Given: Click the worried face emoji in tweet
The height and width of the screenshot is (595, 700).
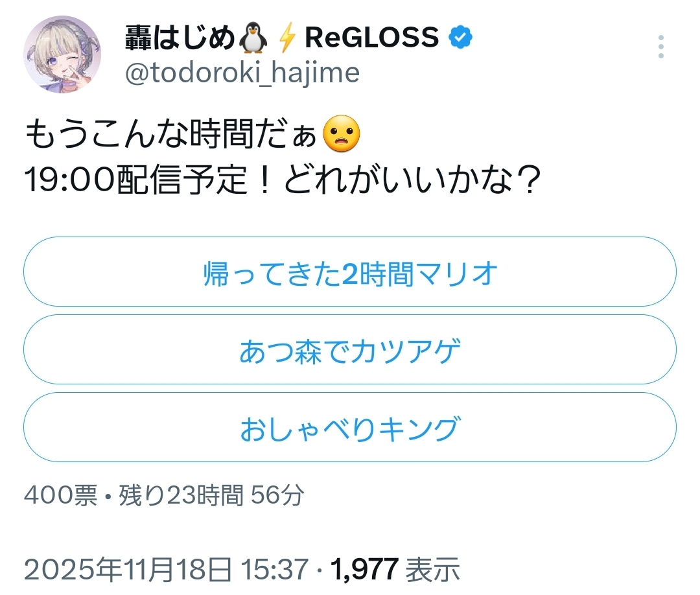Looking at the screenshot, I should point(340,134).
